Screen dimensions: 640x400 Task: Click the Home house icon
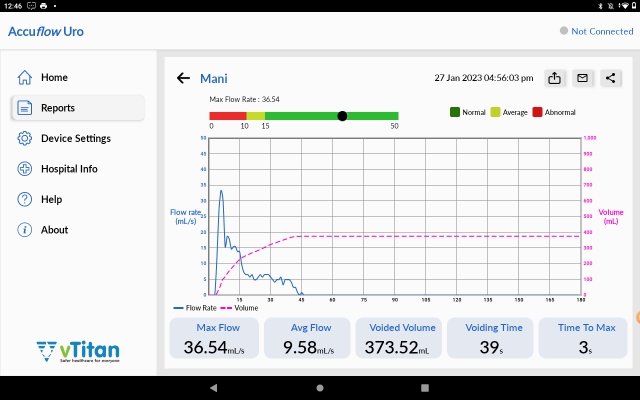[x=24, y=77]
